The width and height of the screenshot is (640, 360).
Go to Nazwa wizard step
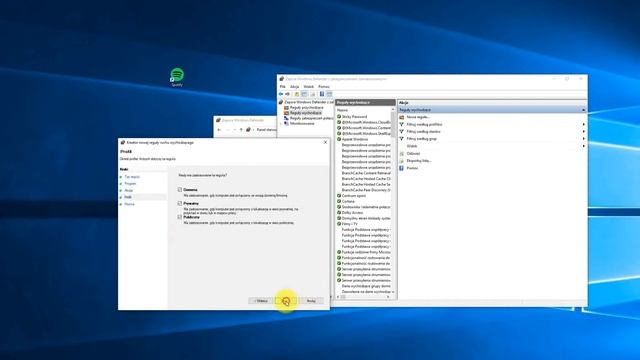129,204
